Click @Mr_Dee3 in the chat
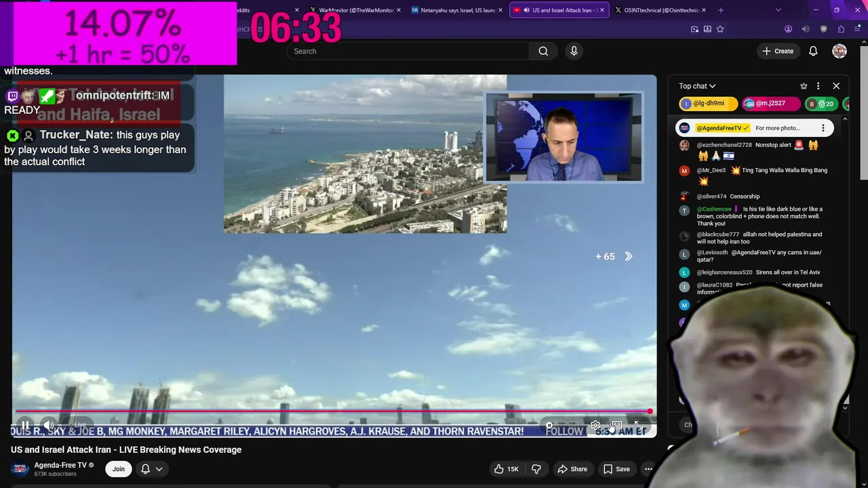868x488 pixels. [711, 170]
